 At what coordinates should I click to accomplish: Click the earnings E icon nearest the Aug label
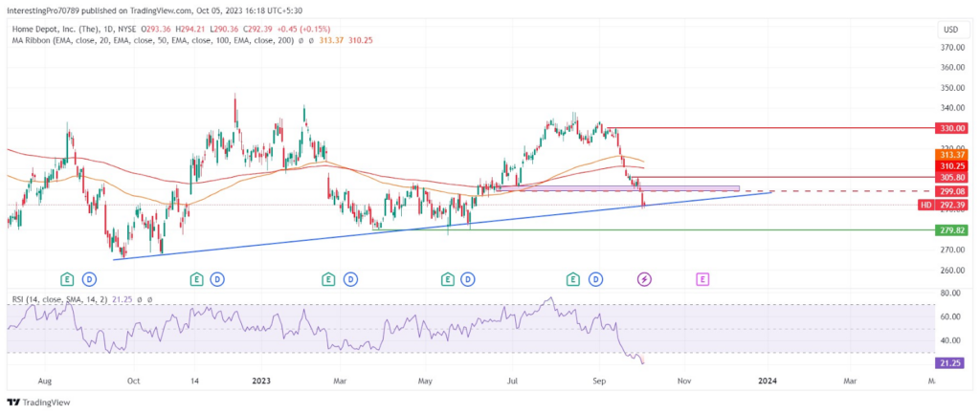[66, 278]
